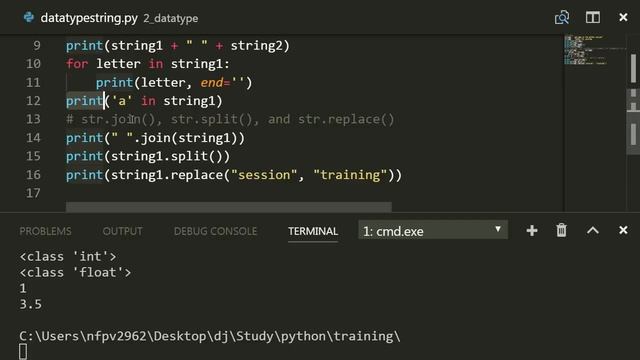This screenshot has height=360, width=640.
Task: Click the word 'session' in line 16
Action: [264, 175]
